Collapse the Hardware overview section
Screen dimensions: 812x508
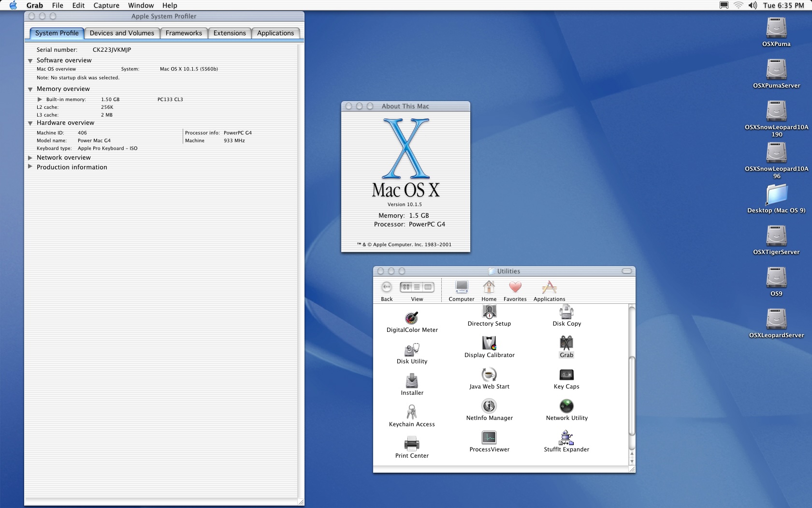click(30, 123)
